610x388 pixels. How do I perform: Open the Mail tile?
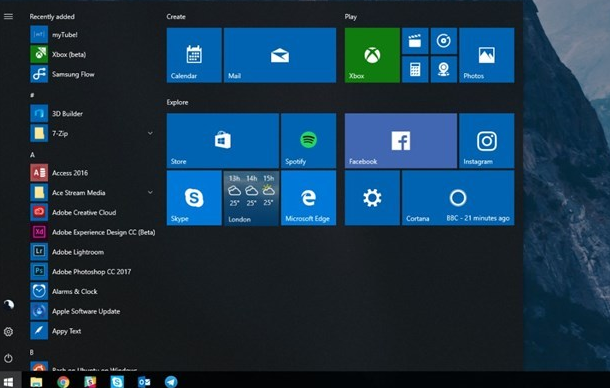coord(280,55)
